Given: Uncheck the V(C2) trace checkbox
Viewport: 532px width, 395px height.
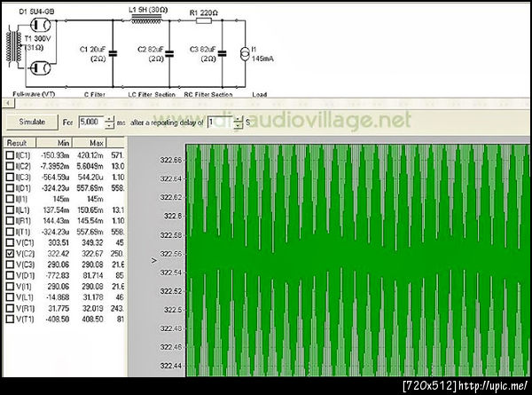Looking at the screenshot, I should pos(10,254).
